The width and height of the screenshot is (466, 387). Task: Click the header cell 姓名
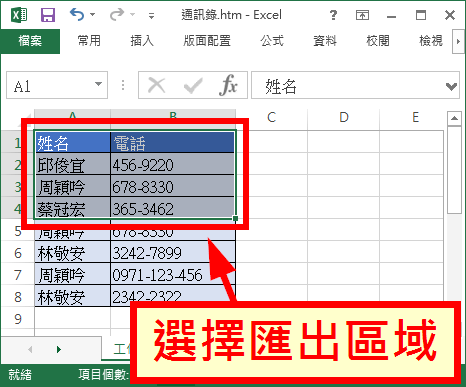tap(73, 143)
